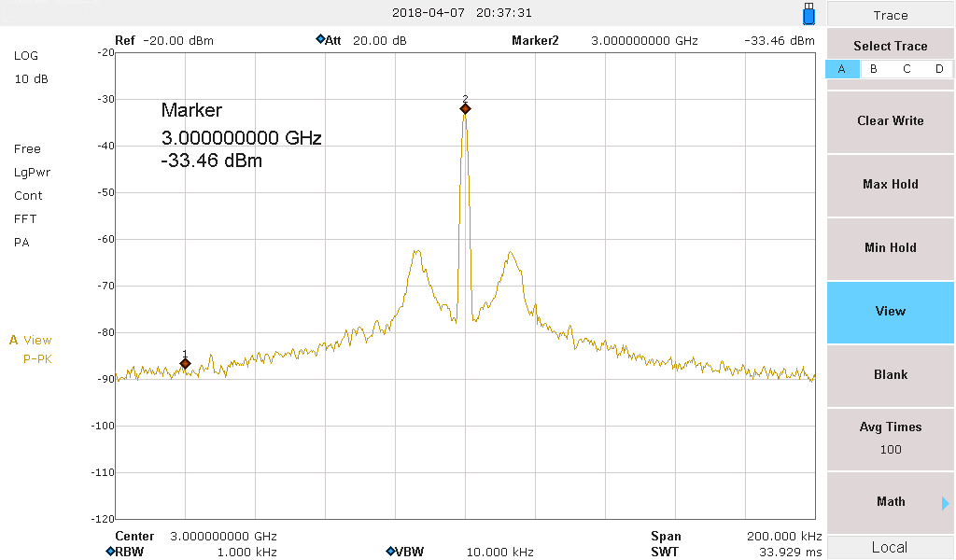Select trace C tab
Viewport: 956px width, 560px height.
(907, 69)
